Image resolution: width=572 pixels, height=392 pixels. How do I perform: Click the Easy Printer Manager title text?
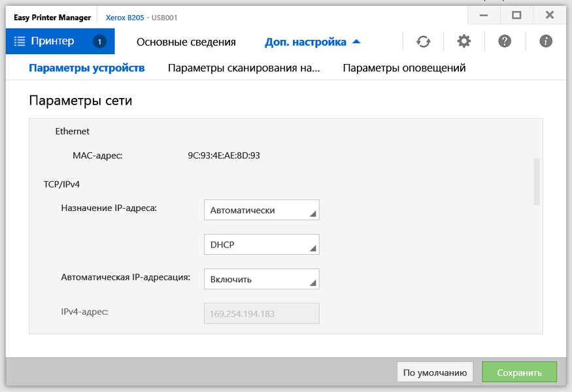coord(52,18)
